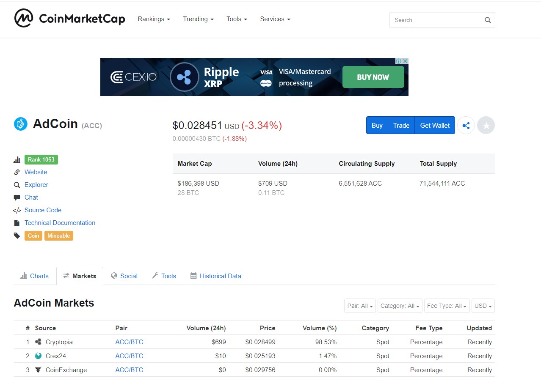The width and height of the screenshot is (541, 392).
Task: Open the Fee Type: All filter dropdown
Action: (x=447, y=306)
